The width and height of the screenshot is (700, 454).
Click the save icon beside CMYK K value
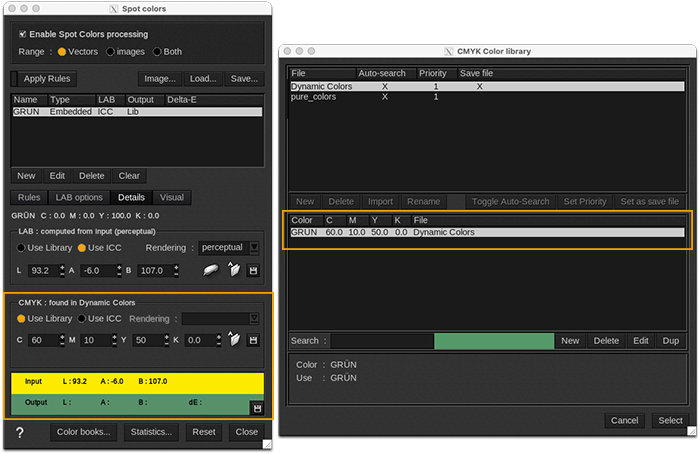255,340
